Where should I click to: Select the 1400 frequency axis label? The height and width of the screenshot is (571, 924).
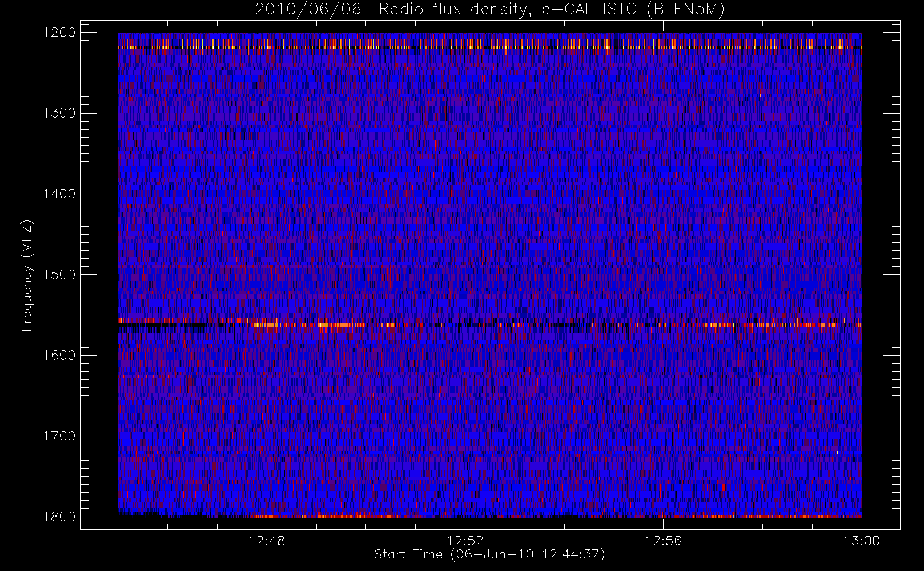(x=59, y=194)
